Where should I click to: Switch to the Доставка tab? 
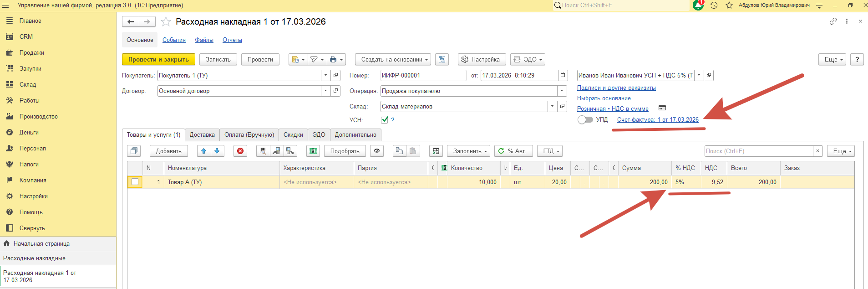[202, 135]
